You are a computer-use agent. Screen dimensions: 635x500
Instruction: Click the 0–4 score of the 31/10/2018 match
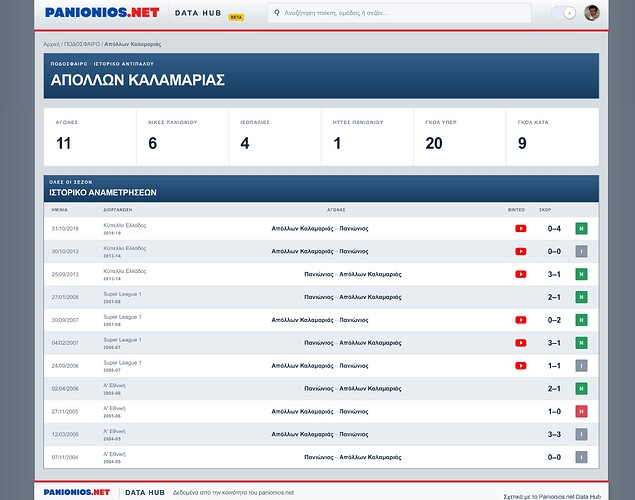coord(554,229)
